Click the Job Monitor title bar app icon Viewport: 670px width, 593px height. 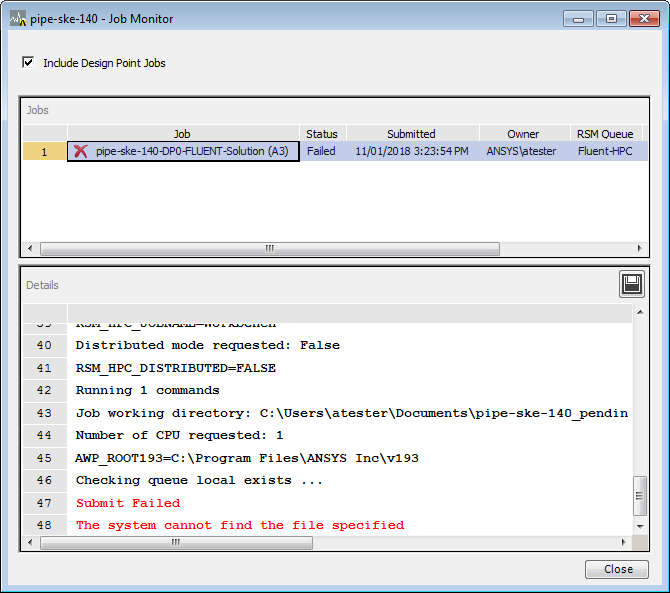click(x=18, y=19)
